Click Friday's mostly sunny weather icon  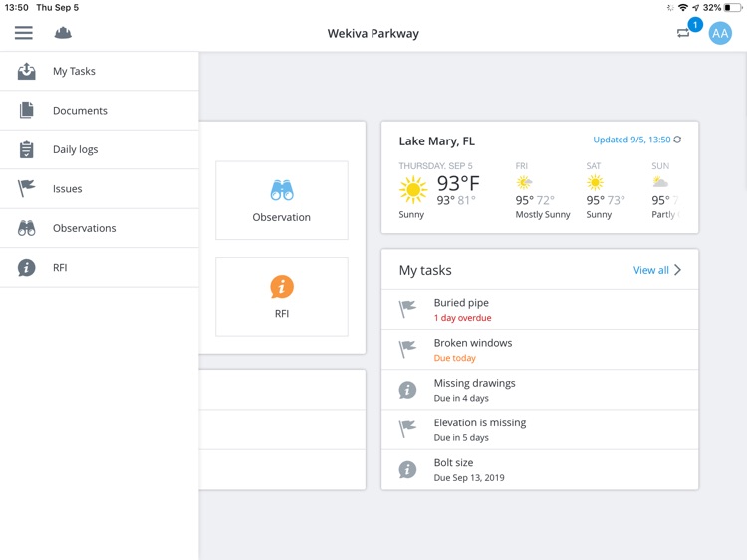click(x=524, y=182)
